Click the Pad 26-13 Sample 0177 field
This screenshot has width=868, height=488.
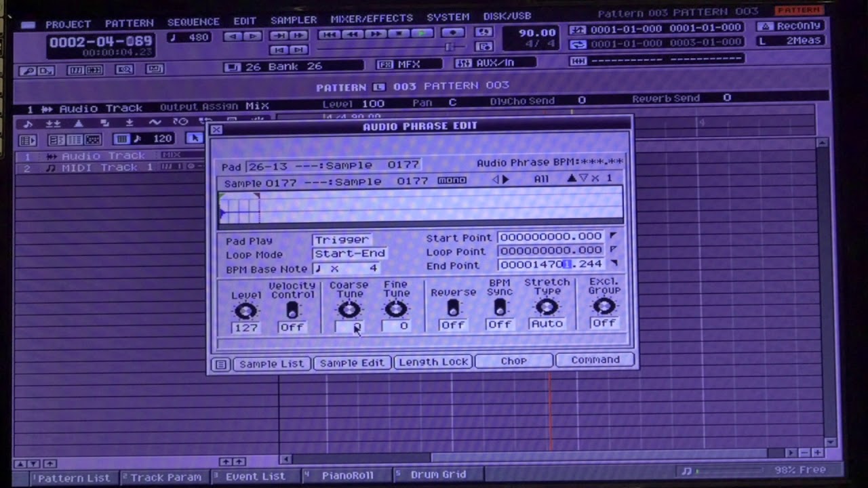[x=332, y=165]
